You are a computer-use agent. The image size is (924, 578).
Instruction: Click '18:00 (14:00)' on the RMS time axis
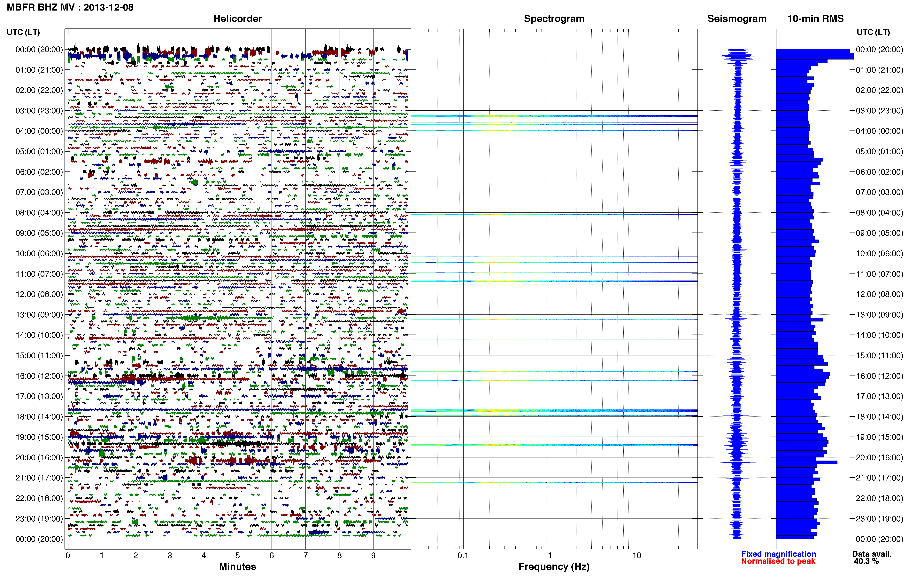(880, 417)
